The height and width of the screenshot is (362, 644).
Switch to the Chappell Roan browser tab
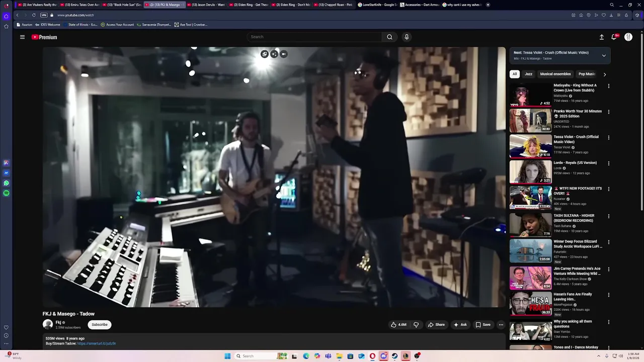334,5
